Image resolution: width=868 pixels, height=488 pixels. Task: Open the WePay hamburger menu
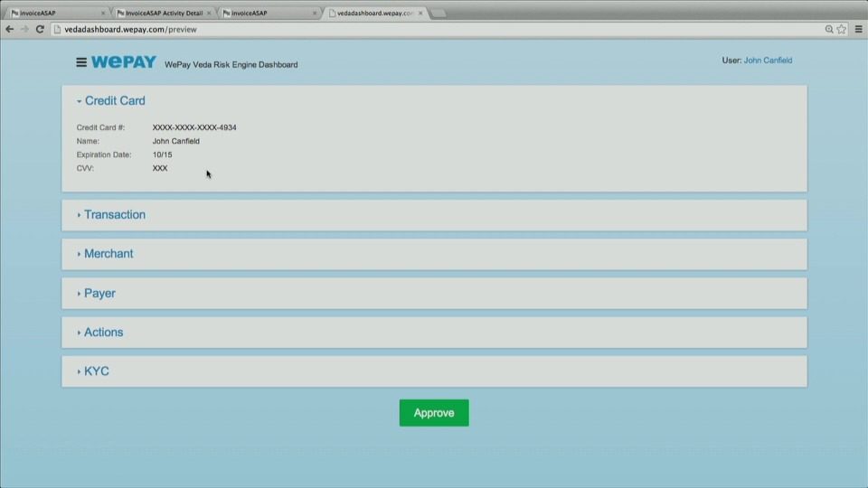(x=81, y=62)
